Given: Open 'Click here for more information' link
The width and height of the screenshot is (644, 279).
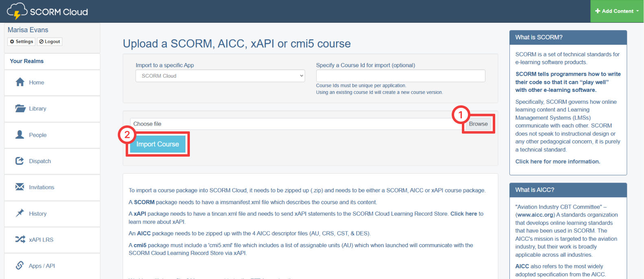Looking at the screenshot, I should click(x=557, y=161).
